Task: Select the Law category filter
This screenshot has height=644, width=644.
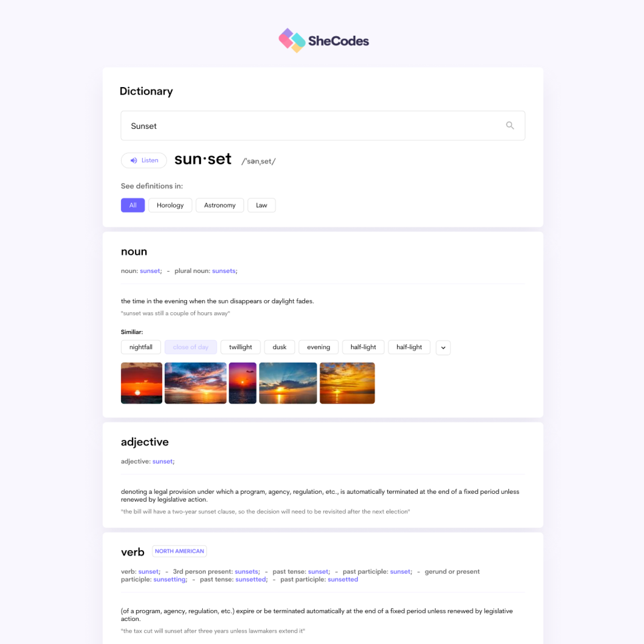Action: [261, 205]
